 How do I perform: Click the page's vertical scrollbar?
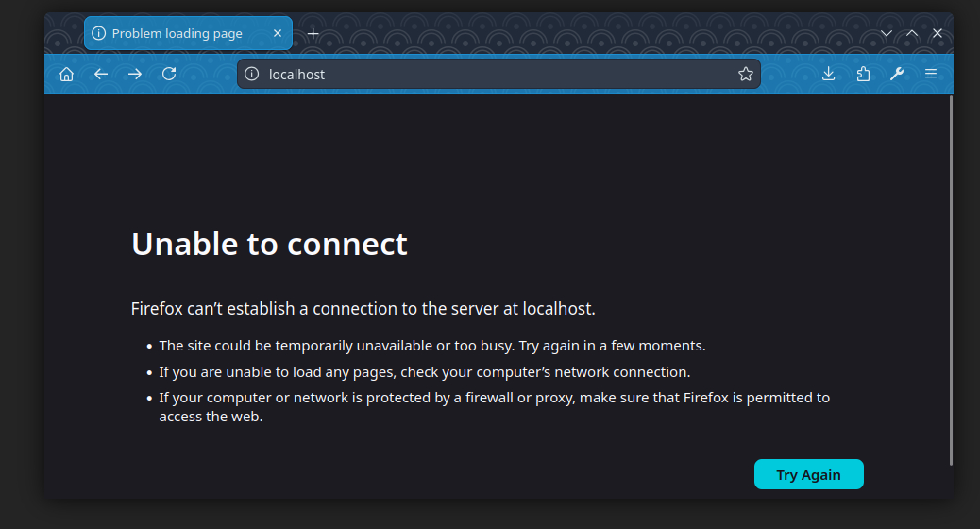[950, 283]
